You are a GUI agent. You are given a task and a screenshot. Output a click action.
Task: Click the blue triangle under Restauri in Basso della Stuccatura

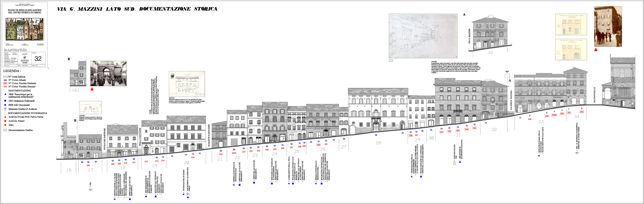[539, 156]
